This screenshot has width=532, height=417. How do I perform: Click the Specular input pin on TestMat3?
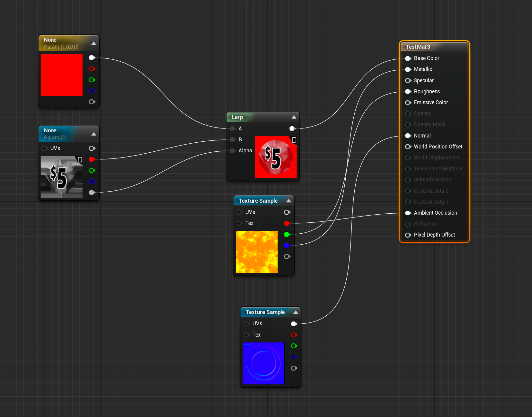(x=408, y=80)
